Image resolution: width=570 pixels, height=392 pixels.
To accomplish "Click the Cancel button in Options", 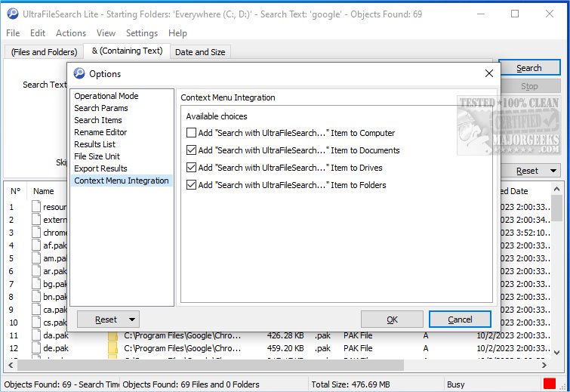I will click(x=460, y=319).
